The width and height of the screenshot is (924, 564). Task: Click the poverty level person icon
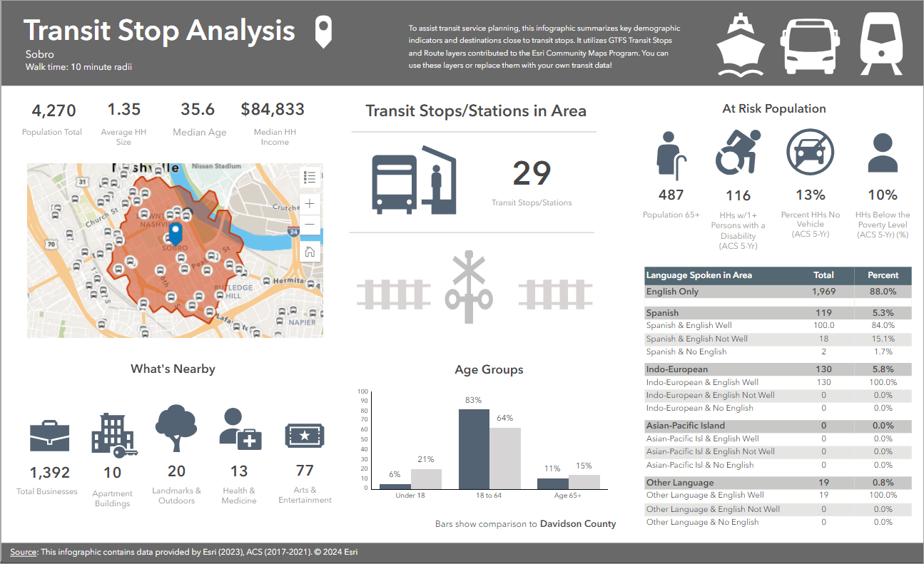coord(883,151)
